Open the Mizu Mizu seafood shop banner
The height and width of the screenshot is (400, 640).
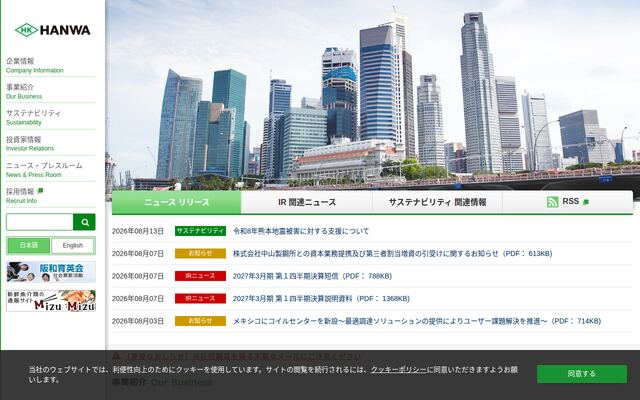click(51, 301)
